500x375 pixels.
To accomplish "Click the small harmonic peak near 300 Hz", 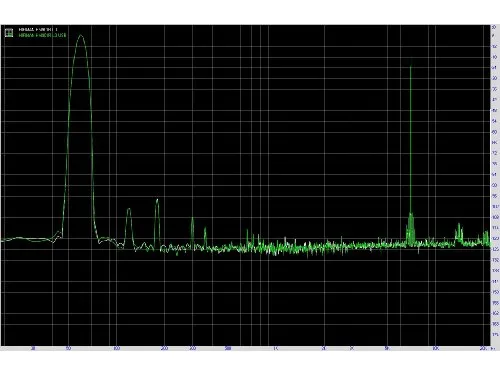I will [x=192, y=218].
